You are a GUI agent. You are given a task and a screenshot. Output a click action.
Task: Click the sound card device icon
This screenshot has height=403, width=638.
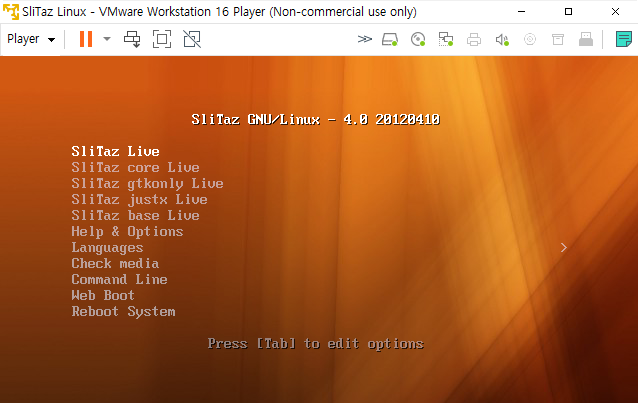click(502, 39)
